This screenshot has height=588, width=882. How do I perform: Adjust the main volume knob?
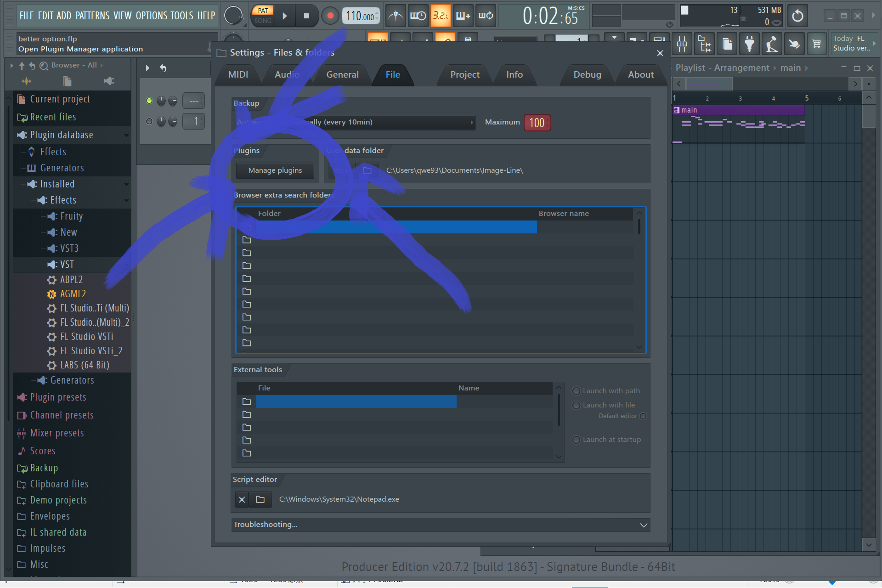pos(233,16)
